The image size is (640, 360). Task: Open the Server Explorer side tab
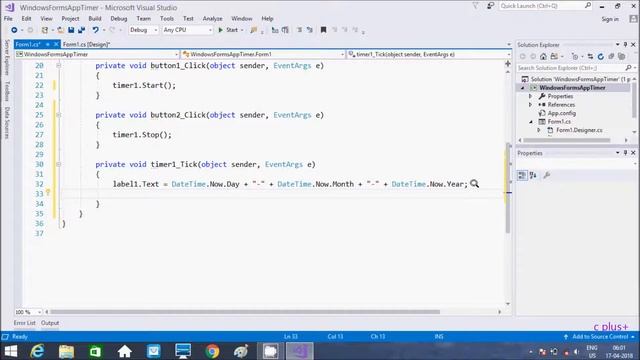7,58
